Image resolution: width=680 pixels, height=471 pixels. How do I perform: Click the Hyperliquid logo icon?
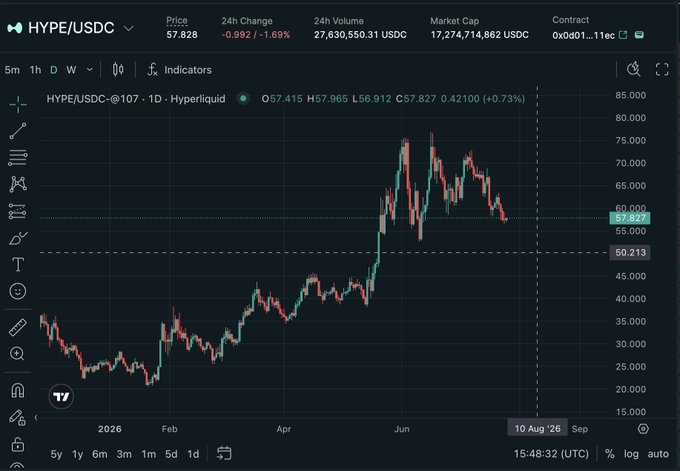15,28
